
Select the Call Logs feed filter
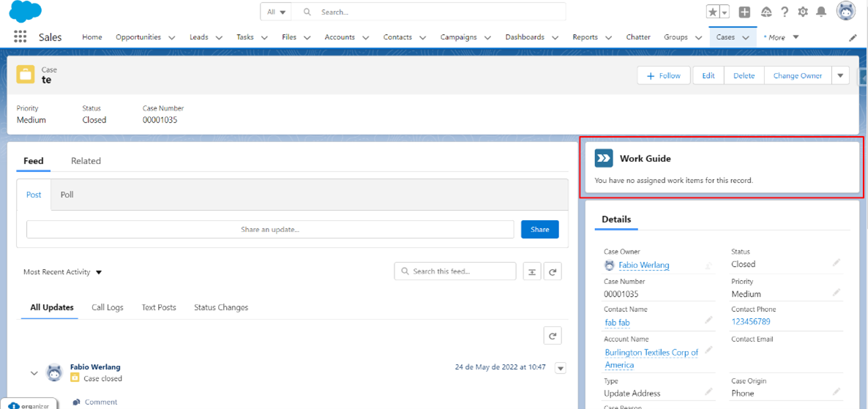[108, 307]
